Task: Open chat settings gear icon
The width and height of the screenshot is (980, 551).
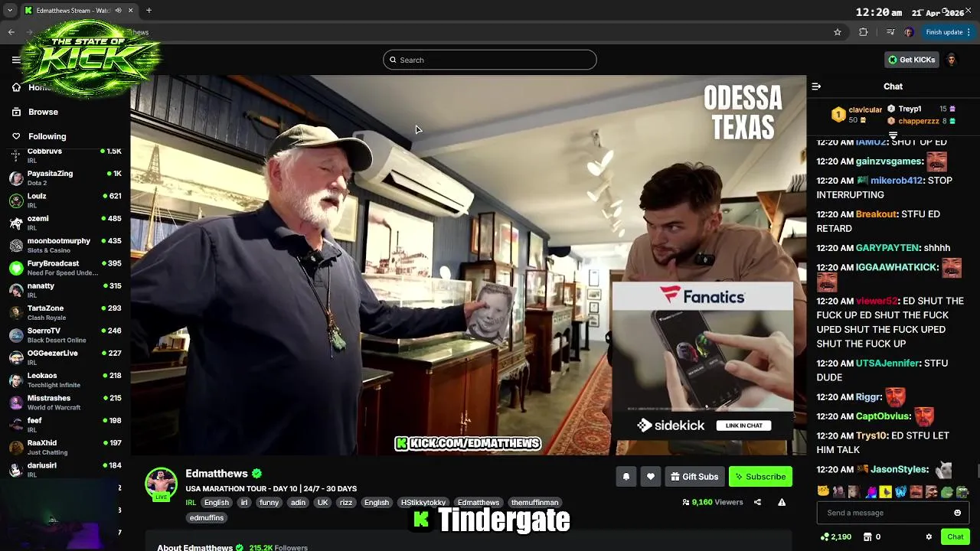Action: click(x=929, y=537)
